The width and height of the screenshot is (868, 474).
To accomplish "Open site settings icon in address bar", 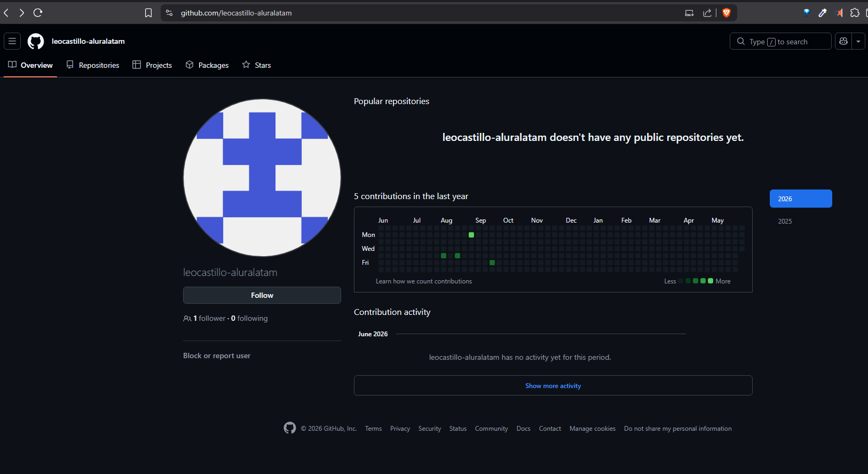I will (169, 13).
